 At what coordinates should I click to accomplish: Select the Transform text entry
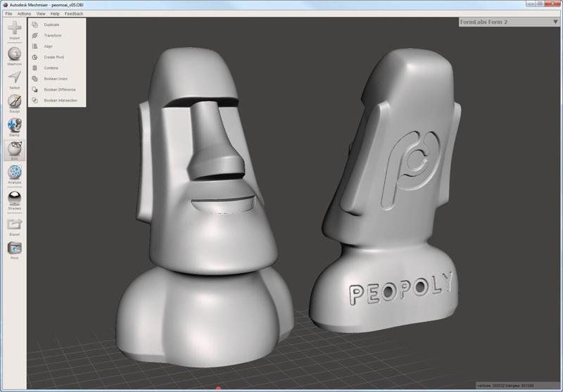52,35
